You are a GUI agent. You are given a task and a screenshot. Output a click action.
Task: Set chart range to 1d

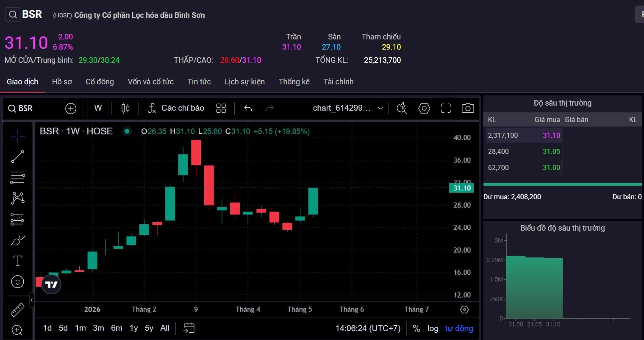[x=47, y=328]
